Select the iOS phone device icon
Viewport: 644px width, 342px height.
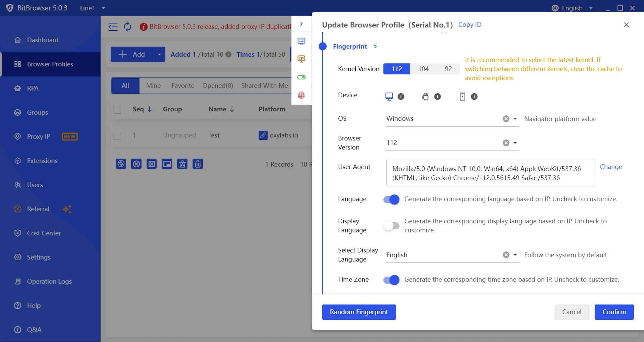click(x=462, y=97)
